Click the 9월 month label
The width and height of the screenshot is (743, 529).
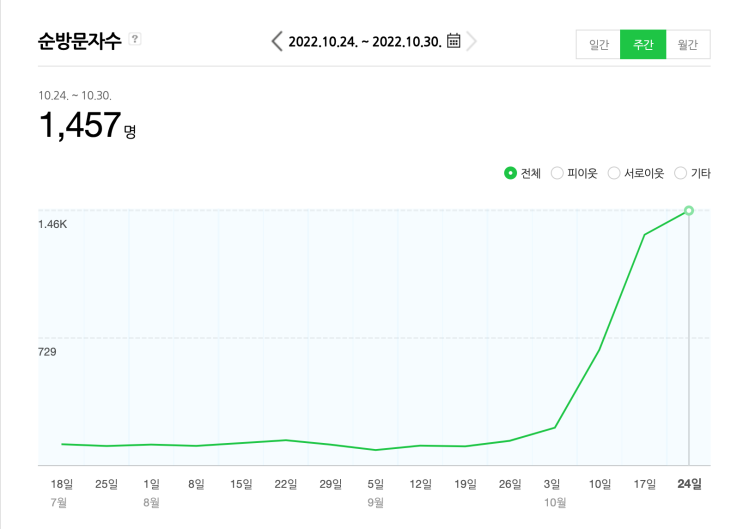click(x=376, y=502)
